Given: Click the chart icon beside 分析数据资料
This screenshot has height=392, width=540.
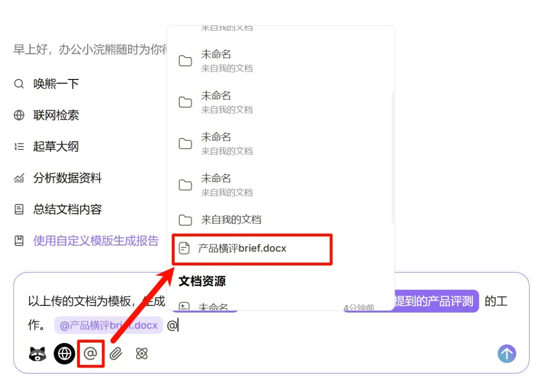Looking at the screenshot, I should point(19,178).
